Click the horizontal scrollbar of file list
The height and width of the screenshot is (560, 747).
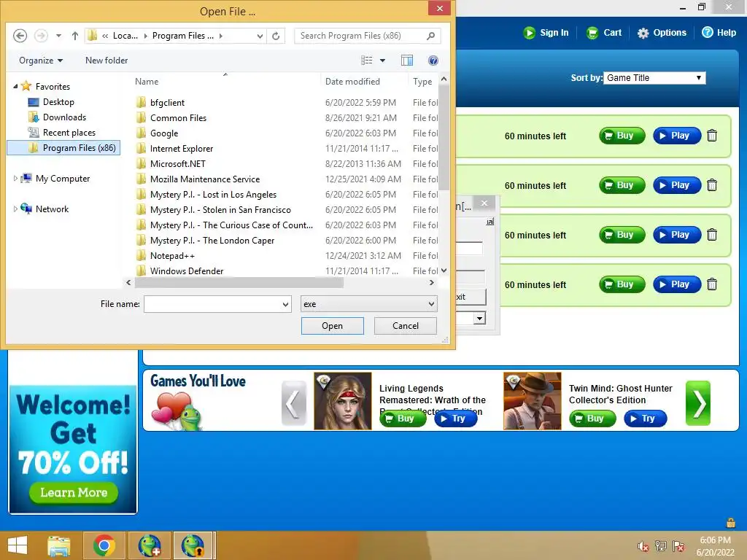coord(239,283)
